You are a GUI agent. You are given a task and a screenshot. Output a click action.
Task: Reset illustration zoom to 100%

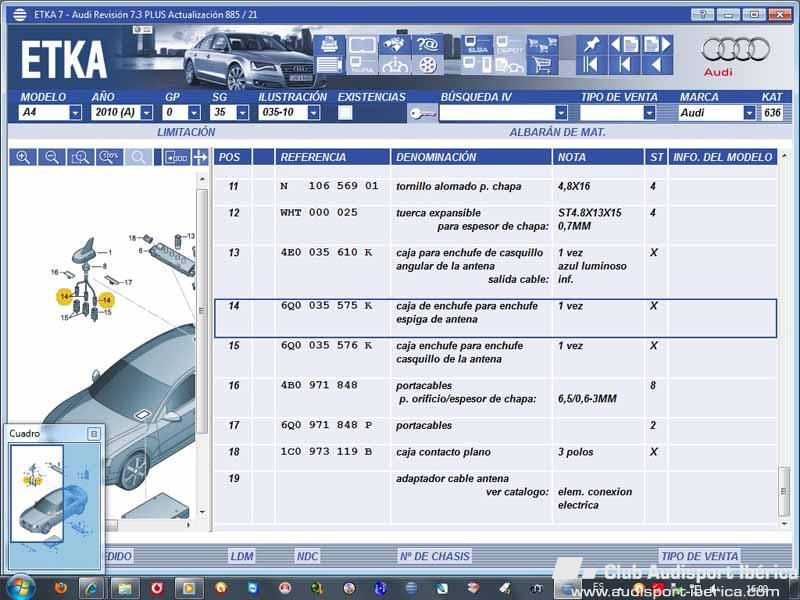click(x=109, y=157)
